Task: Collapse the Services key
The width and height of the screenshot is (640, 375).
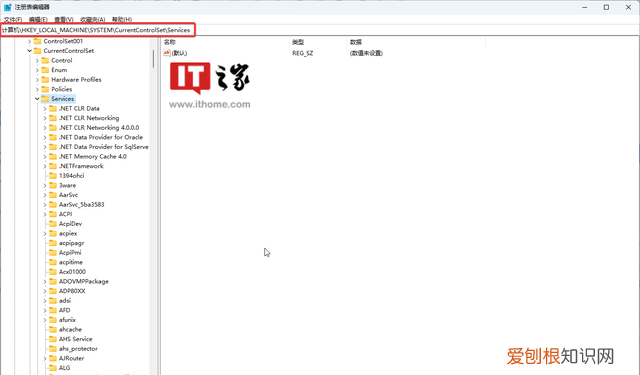Action: (37, 99)
